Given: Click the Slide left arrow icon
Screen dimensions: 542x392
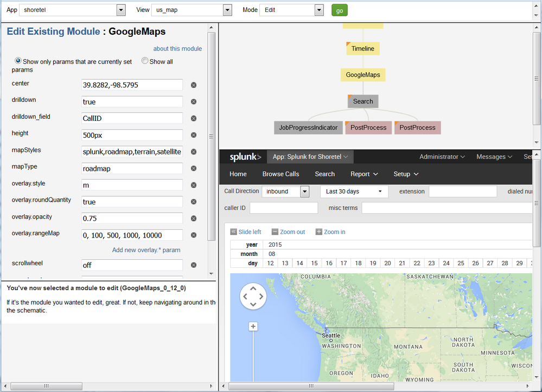Looking at the screenshot, I should 234,232.
